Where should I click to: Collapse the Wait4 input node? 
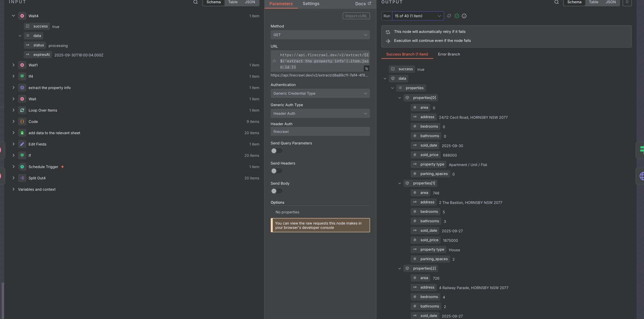pyautogui.click(x=13, y=16)
